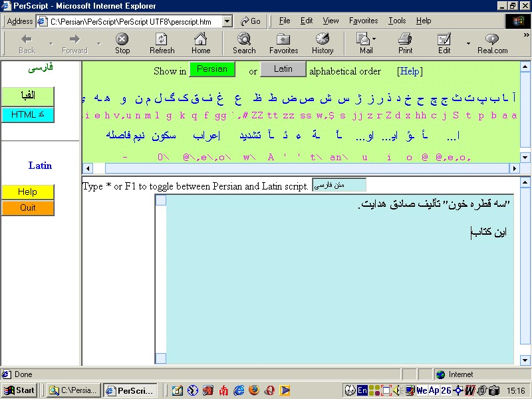Screen dimensions: 532x399
Task: Expand the Mail button dropdown arrow
Action: (374, 38)
